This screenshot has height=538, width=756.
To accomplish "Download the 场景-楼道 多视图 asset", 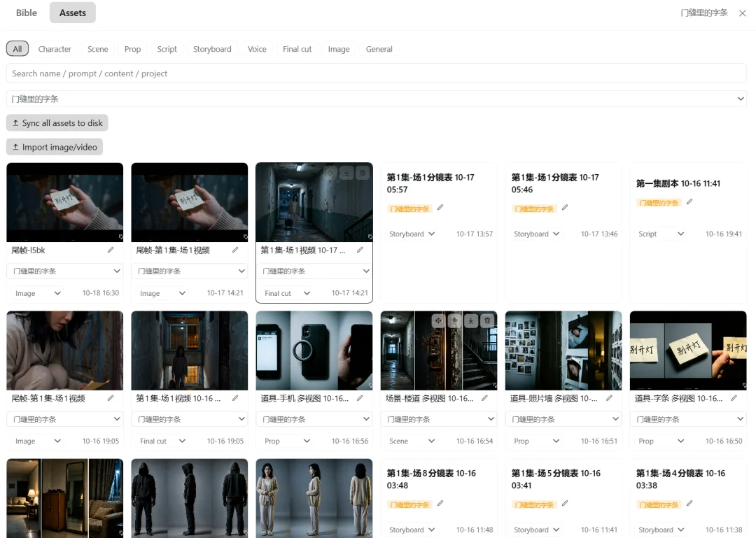I will click(x=471, y=320).
